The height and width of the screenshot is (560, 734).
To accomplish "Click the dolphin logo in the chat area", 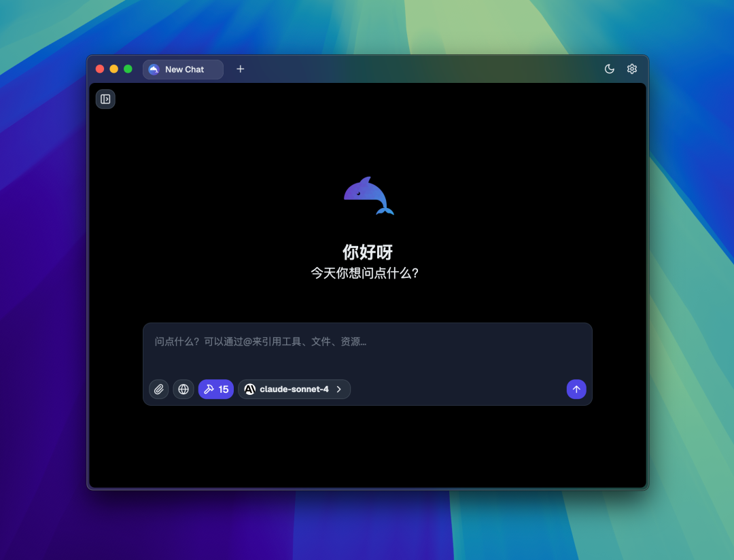I will coord(368,196).
